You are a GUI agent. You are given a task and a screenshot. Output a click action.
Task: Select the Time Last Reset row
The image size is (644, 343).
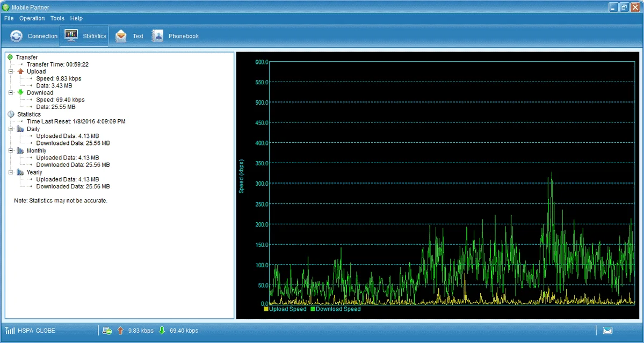point(76,121)
